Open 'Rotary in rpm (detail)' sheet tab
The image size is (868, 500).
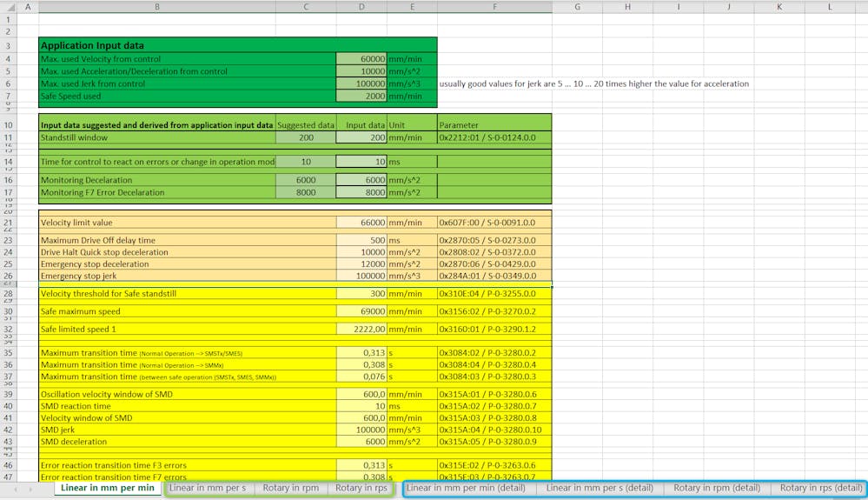pos(717,488)
